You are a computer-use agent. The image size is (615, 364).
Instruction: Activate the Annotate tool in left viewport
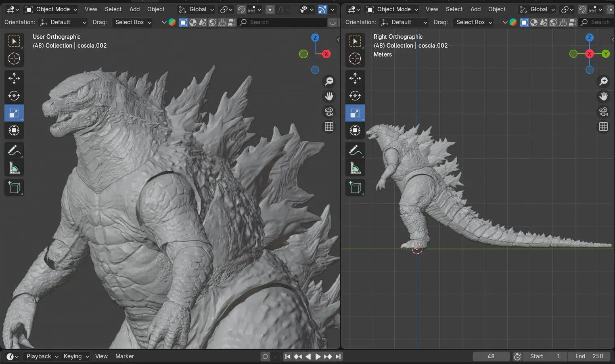[14, 151]
